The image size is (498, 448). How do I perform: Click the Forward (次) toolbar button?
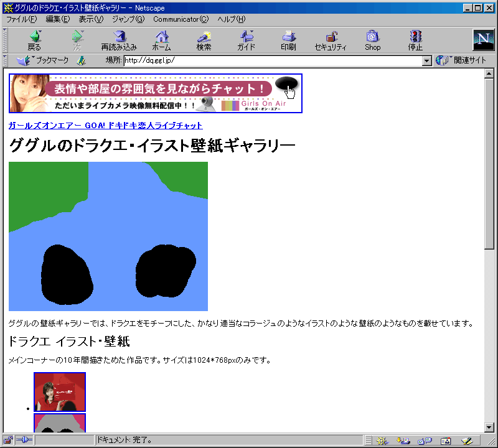(x=77, y=40)
